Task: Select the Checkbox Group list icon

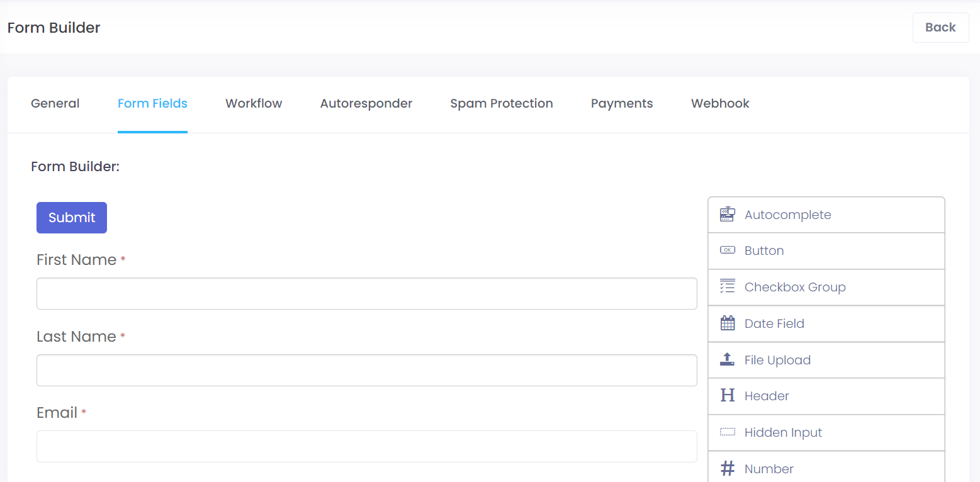Action: click(x=727, y=287)
